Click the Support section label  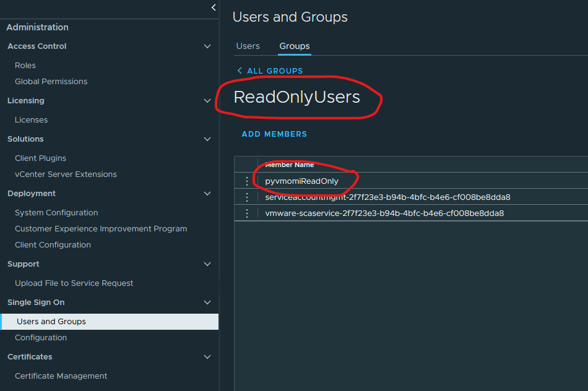[24, 264]
